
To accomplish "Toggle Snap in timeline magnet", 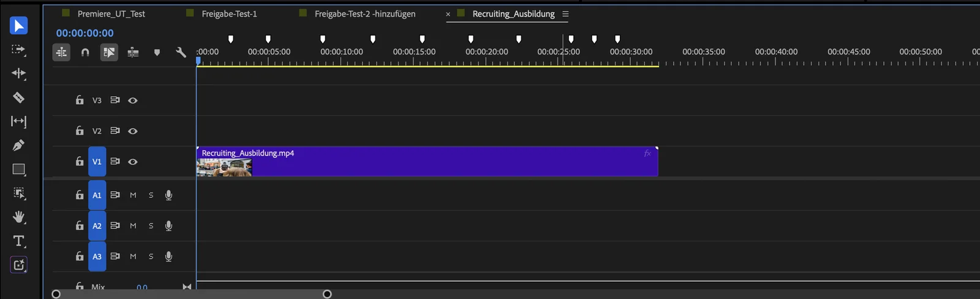I will 85,53.
